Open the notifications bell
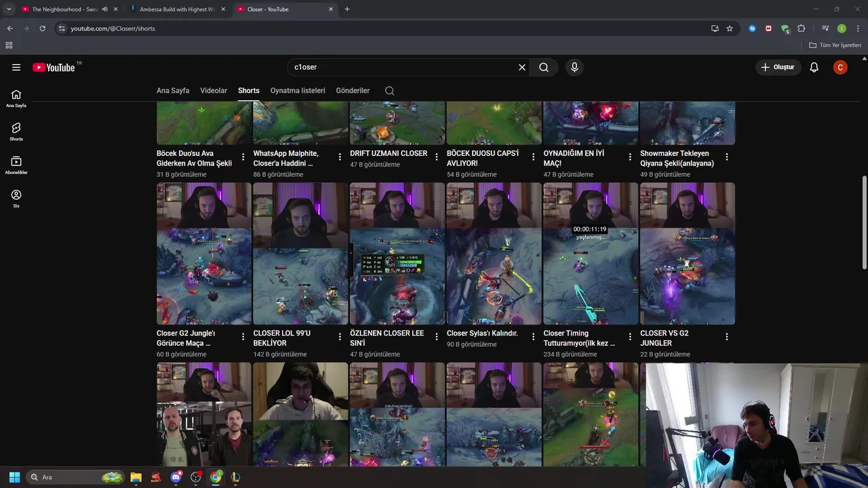 814,67
